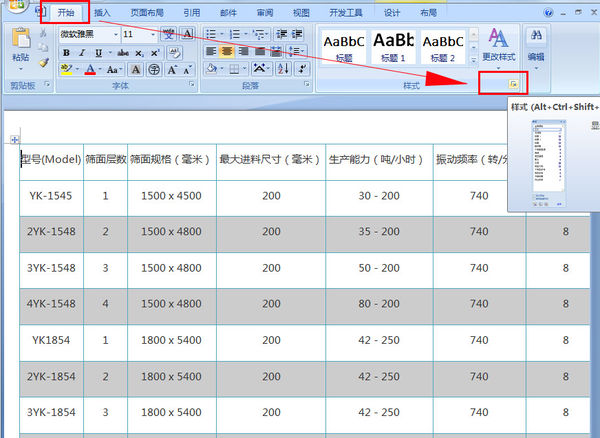Viewport: 600px width, 438px height.
Task: Open the Numbering list dropdown
Action: 245,34
